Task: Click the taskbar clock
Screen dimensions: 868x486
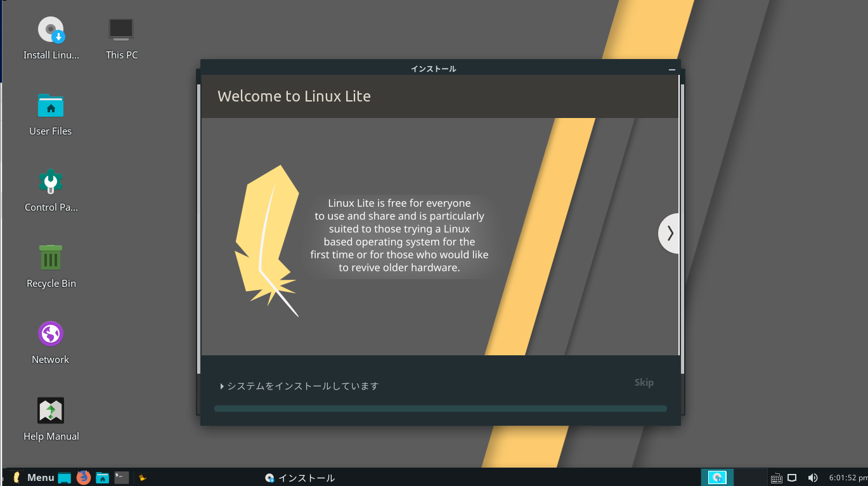Action: click(x=847, y=478)
